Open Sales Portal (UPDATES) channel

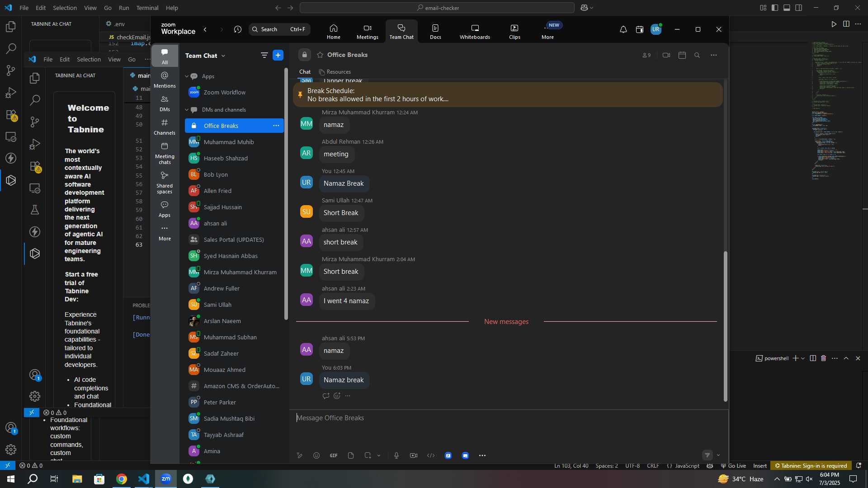pos(234,239)
